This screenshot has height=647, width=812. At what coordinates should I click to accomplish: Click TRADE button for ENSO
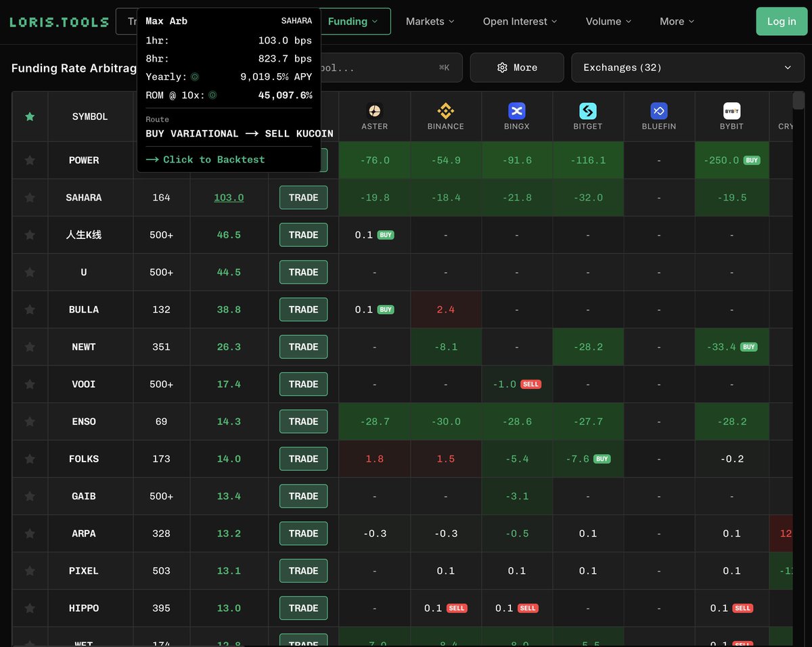(x=303, y=421)
